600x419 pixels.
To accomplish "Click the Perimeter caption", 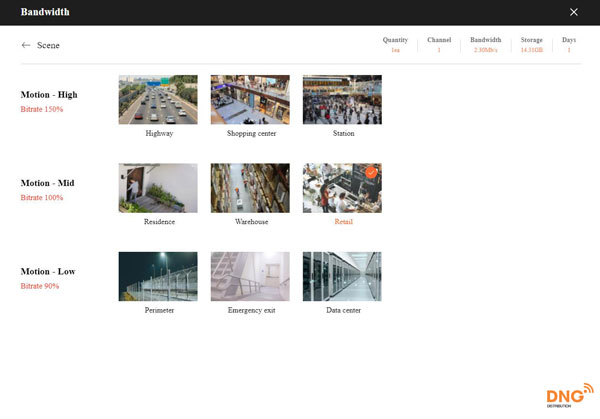I will click(159, 310).
